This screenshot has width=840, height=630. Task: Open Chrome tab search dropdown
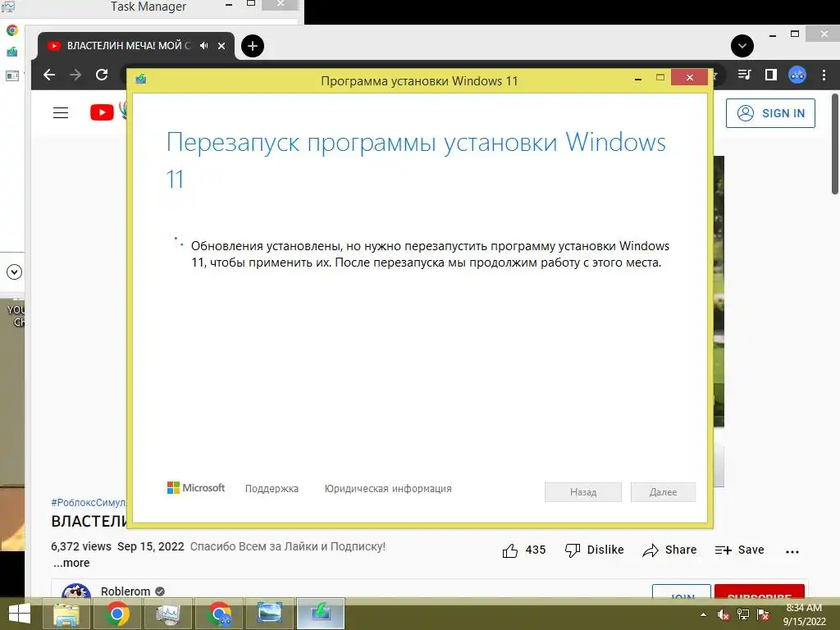pyautogui.click(x=742, y=46)
